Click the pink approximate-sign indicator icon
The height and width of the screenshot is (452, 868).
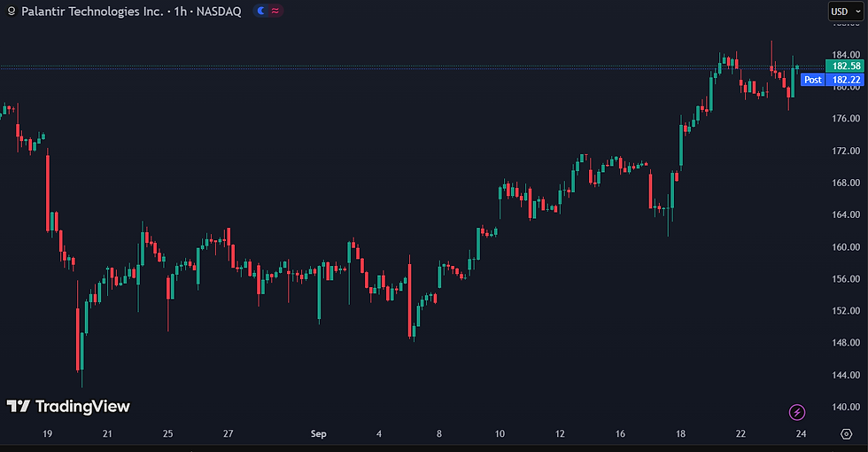(x=275, y=11)
